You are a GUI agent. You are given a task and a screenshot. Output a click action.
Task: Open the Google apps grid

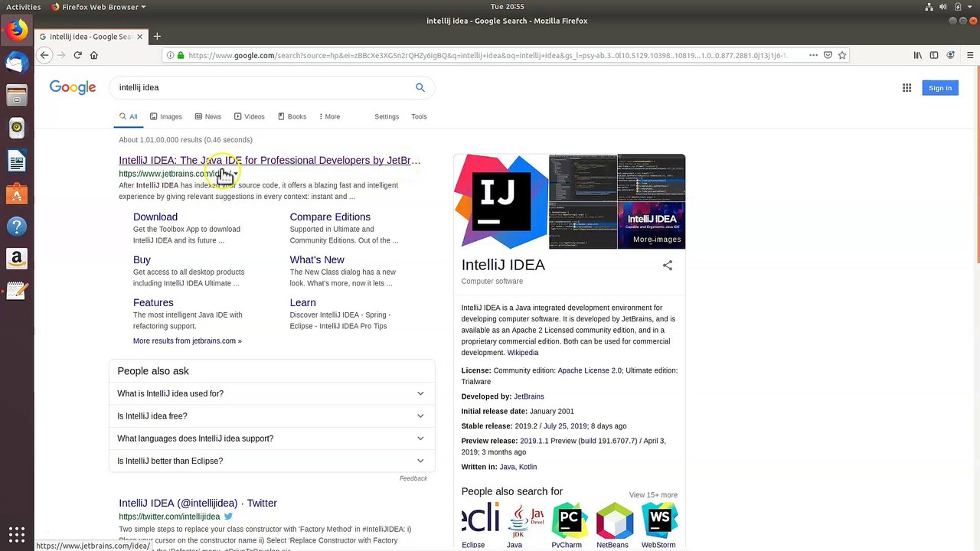click(x=906, y=88)
